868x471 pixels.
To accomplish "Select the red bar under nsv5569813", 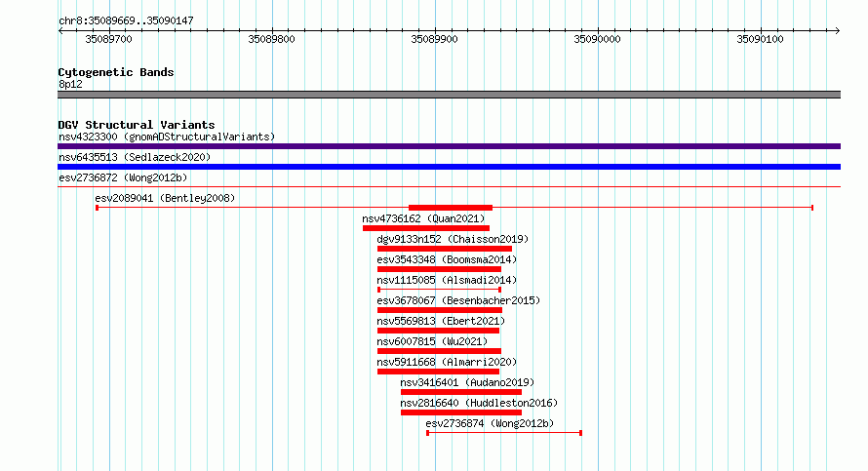I will (x=439, y=331).
